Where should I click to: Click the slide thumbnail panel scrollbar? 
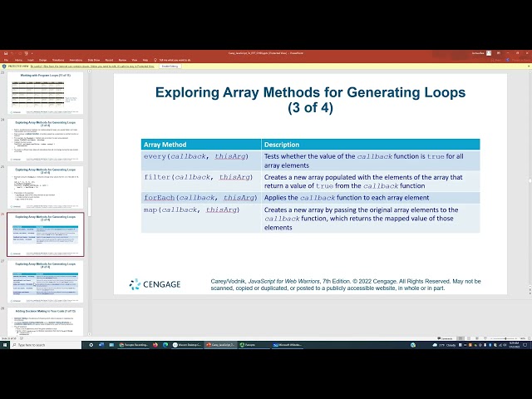89,202
